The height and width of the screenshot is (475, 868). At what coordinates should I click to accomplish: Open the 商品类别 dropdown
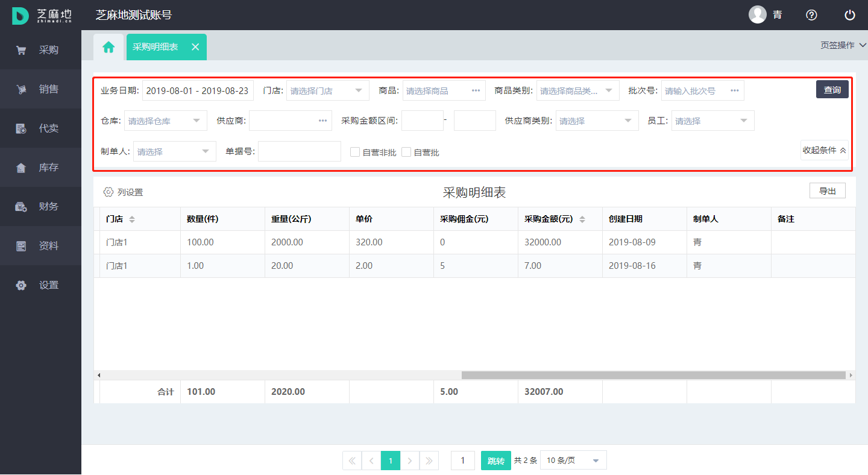pyautogui.click(x=577, y=90)
